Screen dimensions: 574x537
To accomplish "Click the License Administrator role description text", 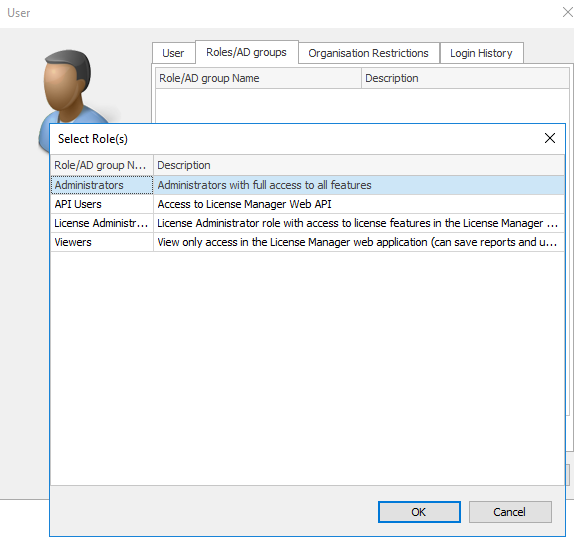I will (x=357, y=223).
